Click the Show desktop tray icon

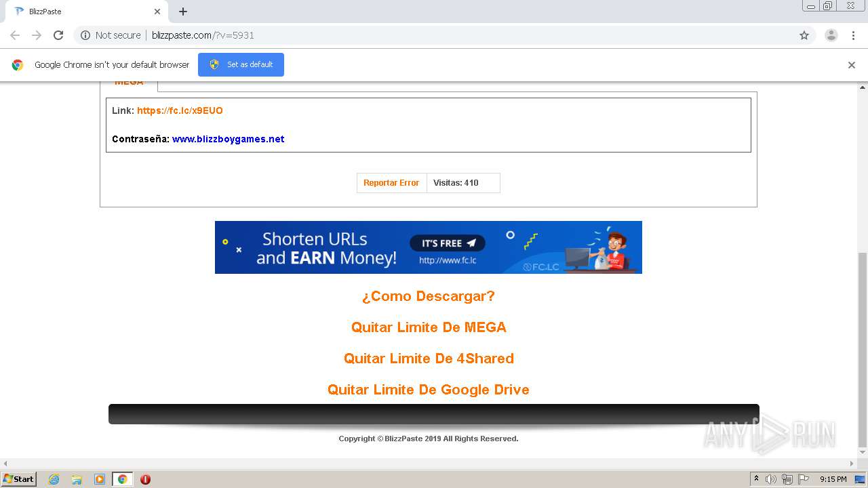coord(860,479)
